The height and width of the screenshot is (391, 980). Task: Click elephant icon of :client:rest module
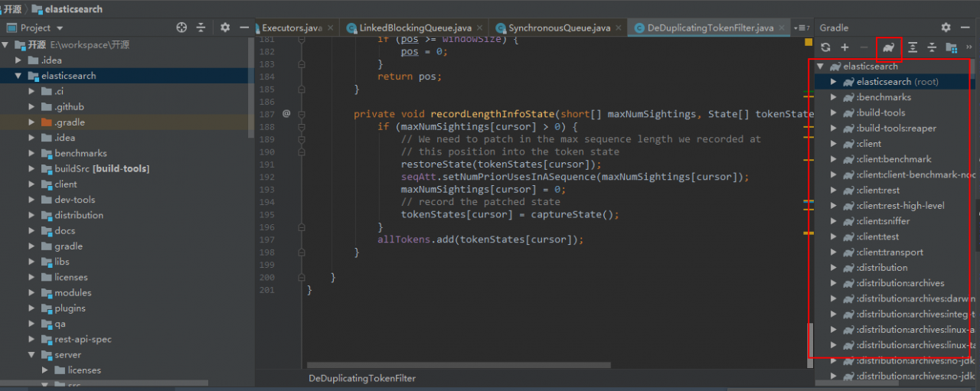[x=849, y=190]
